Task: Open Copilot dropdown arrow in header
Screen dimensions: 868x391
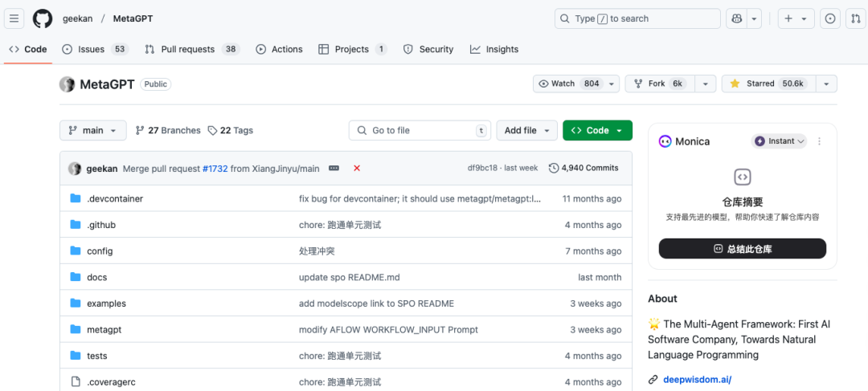Action: (x=754, y=18)
